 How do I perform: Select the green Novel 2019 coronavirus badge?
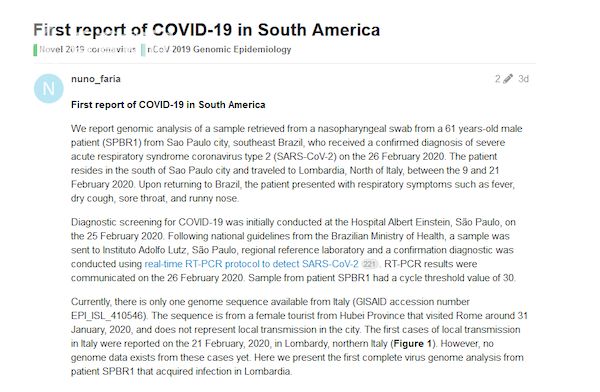(35, 50)
